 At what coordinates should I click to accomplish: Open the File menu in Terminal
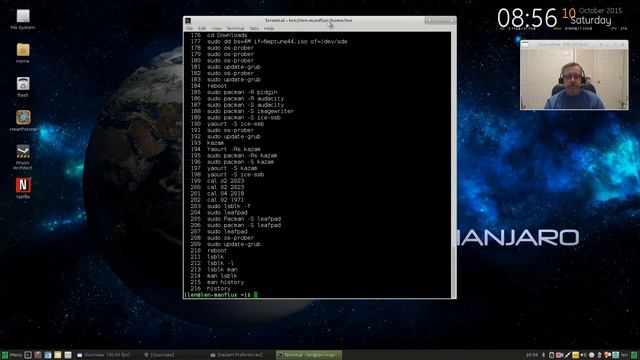click(189, 29)
